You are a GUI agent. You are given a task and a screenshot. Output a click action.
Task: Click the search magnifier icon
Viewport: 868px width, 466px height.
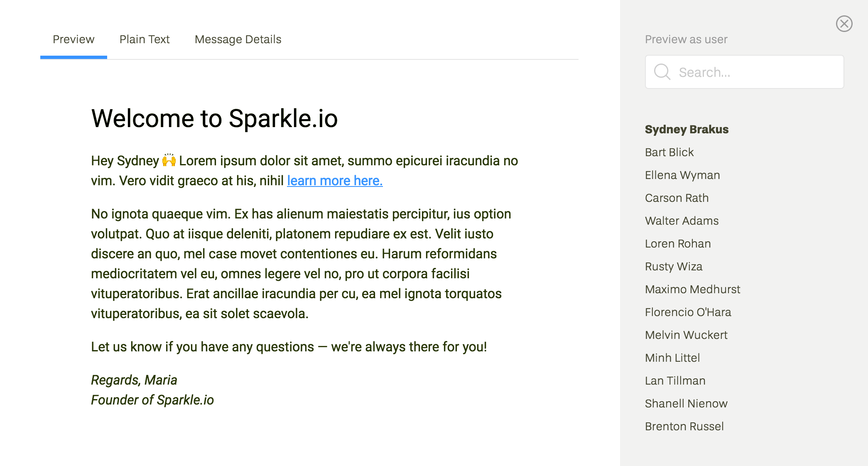coord(662,72)
